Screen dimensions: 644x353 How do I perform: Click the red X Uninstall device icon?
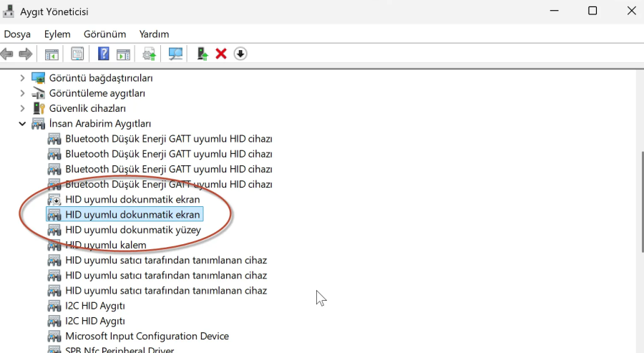click(221, 54)
